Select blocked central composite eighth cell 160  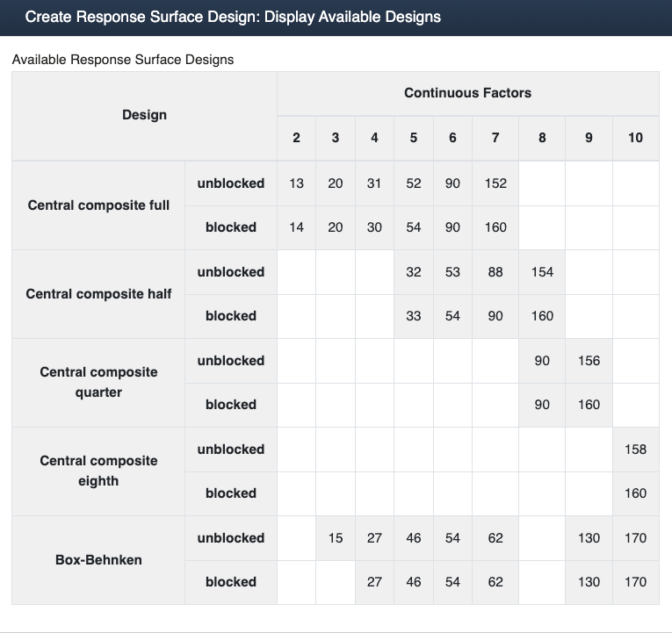[x=635, y=493]
